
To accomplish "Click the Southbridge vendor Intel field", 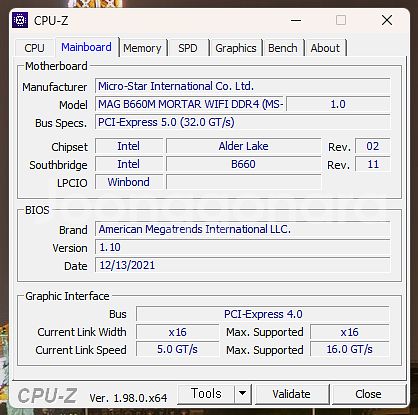I will tap(129, 164).
